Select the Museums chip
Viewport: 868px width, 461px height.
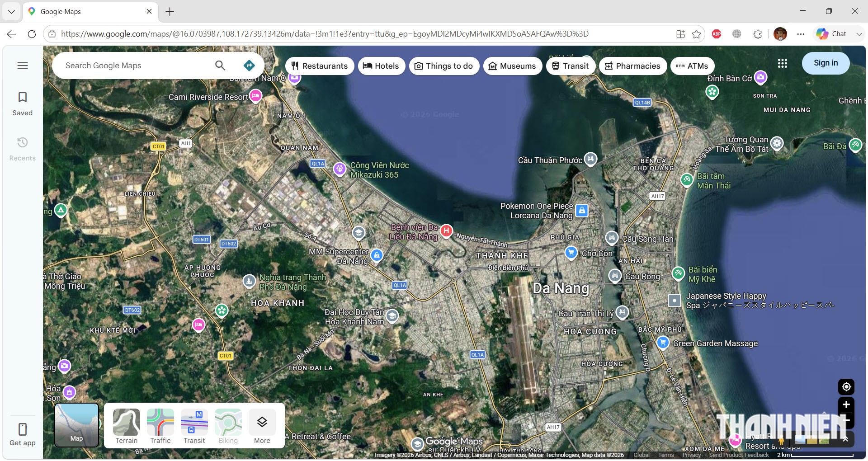(x=513, y=66)
